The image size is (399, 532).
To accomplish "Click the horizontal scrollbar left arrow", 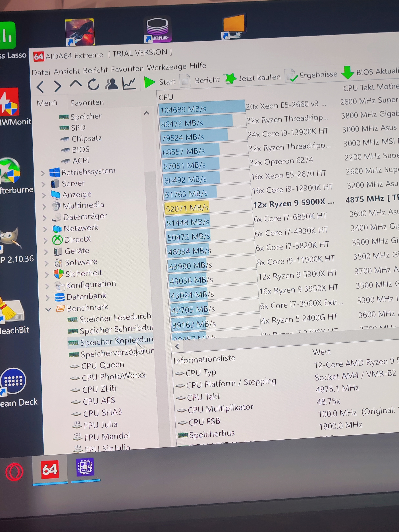I will click(177, 346).
